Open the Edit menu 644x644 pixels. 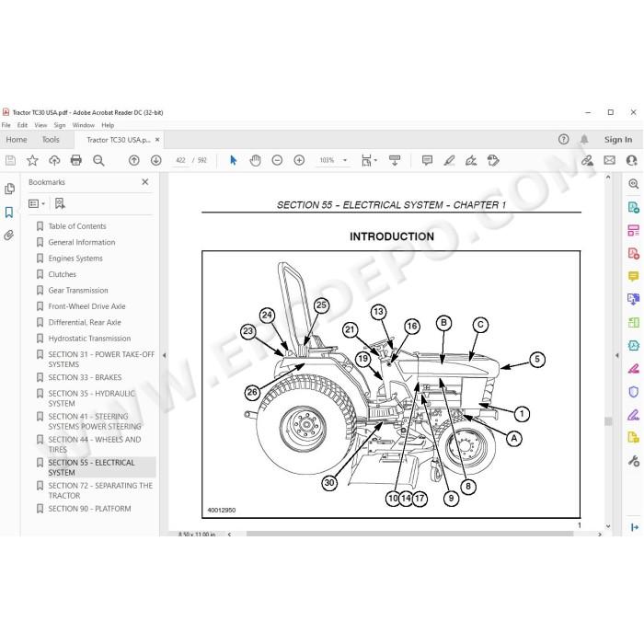click(x=22, y=125)
